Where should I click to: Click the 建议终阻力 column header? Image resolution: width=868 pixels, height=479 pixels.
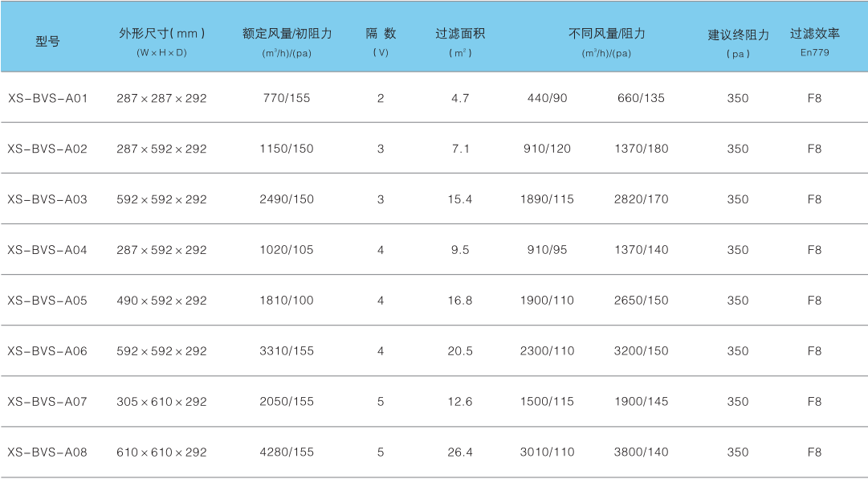(x=738, y=35)
